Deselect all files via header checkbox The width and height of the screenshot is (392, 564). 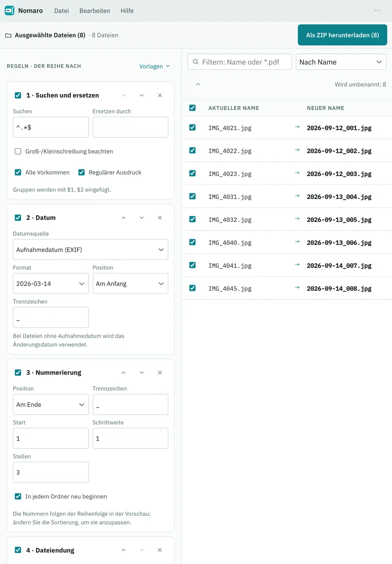click(192, 108)
